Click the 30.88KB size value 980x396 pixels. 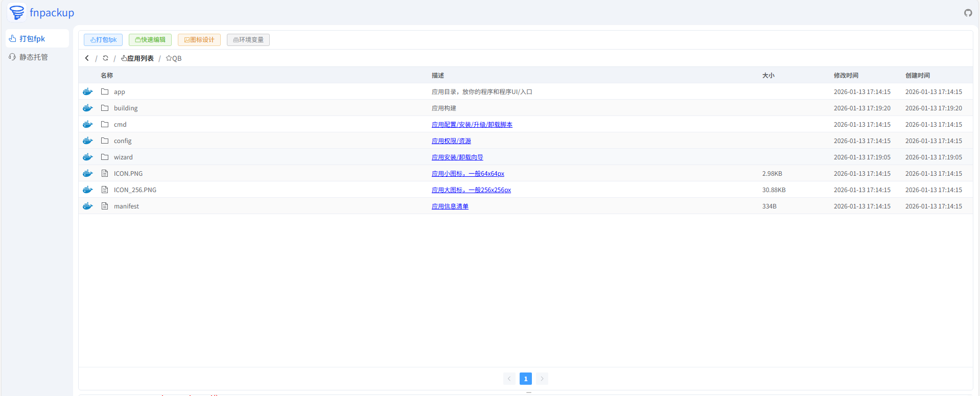[774, 190]
